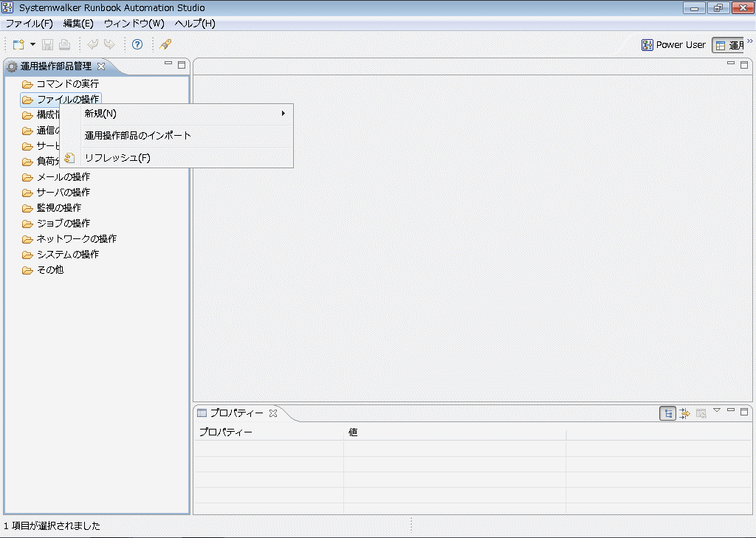Screen dimensions: 756x538
Task: Maximize the プロパティー panel
Action: [744, 412]
